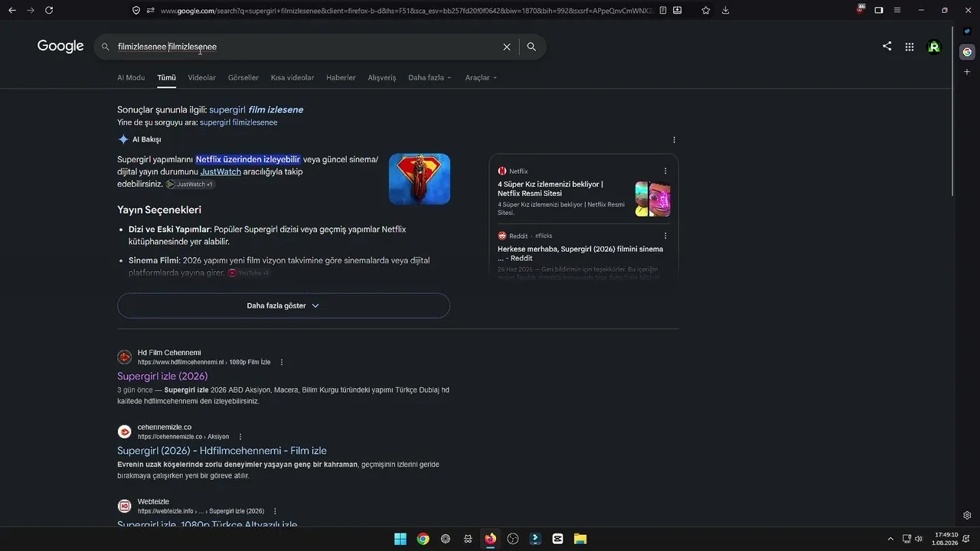This screenshot has height=551, width=980.
Task: Open the 'supergirl film izlesene' suggested query
Action: pos(256,109)
